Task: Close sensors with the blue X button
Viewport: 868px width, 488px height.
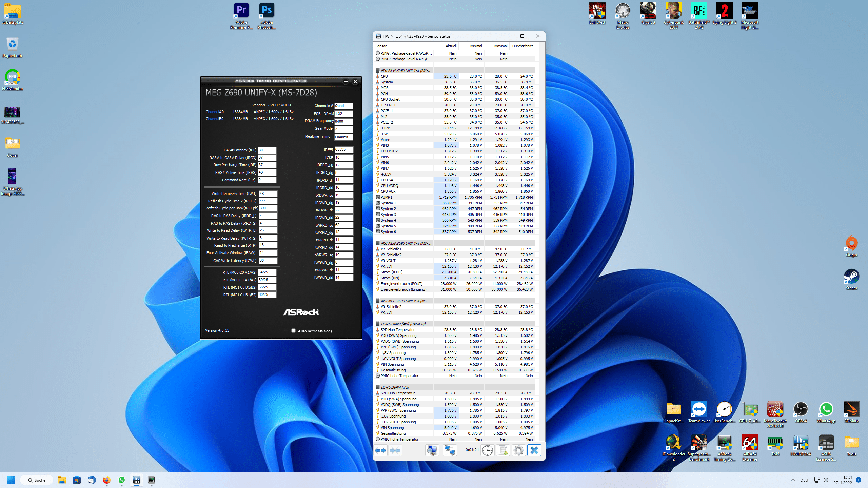Action: pos(534,450)
